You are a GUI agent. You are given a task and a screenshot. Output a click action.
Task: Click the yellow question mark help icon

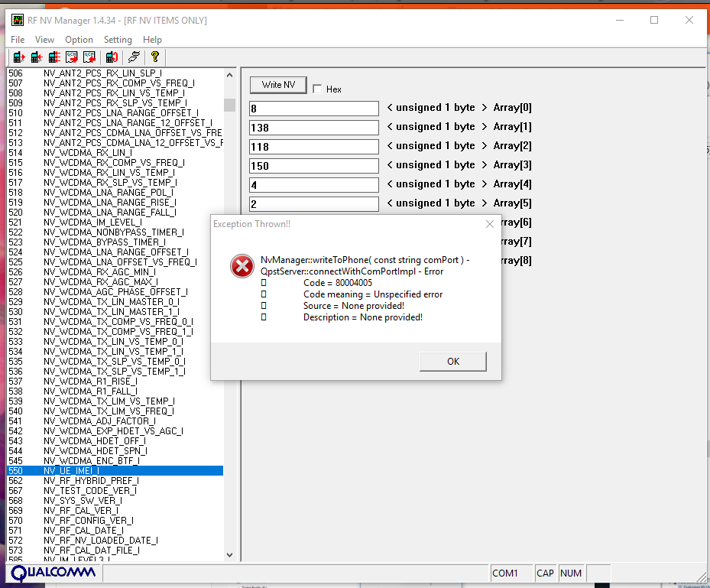155,57
